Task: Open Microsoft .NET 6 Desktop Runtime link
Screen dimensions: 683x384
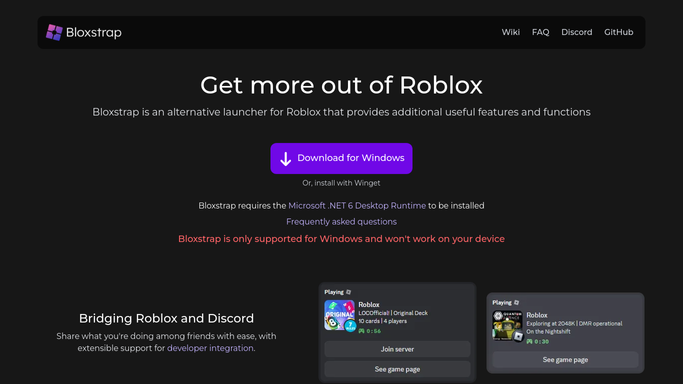Action: click(357, 205)
